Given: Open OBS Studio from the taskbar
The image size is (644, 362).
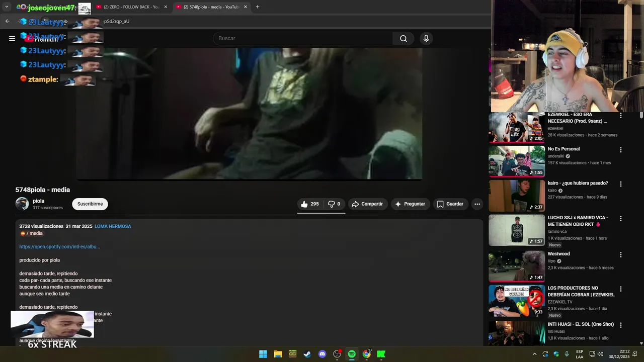Looking at the screenshot, I should pos(337,354).
